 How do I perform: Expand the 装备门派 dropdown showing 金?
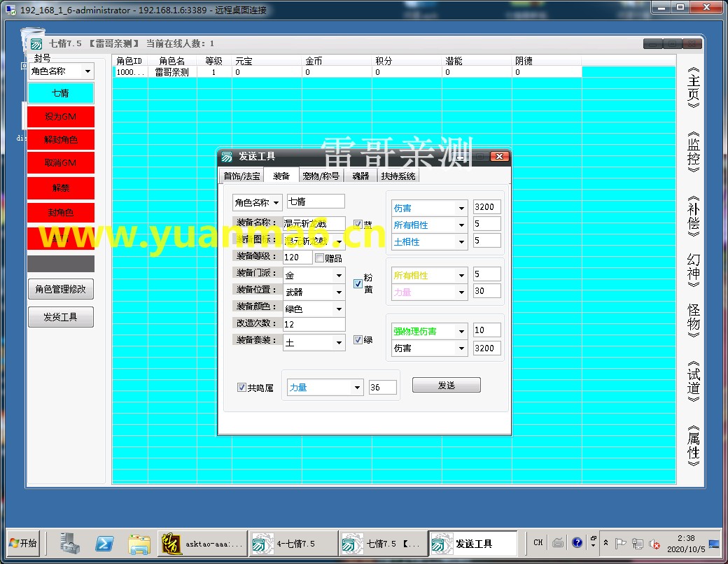pos(339,276)
